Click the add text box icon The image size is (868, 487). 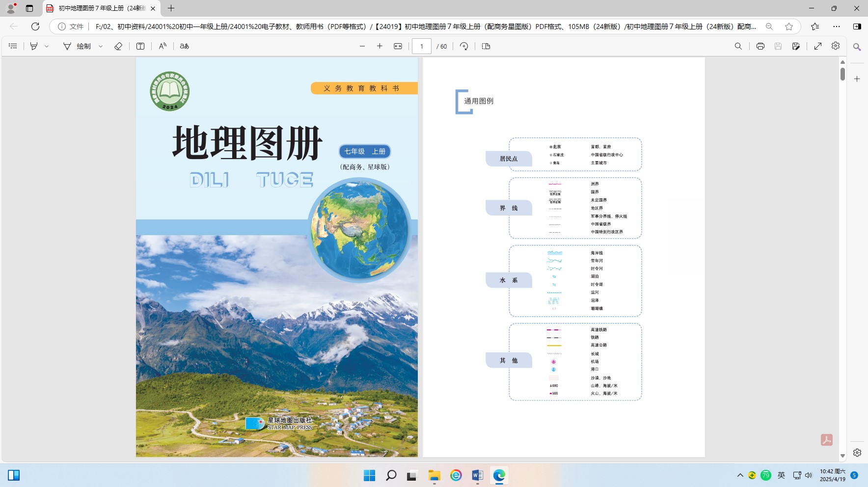140,46
